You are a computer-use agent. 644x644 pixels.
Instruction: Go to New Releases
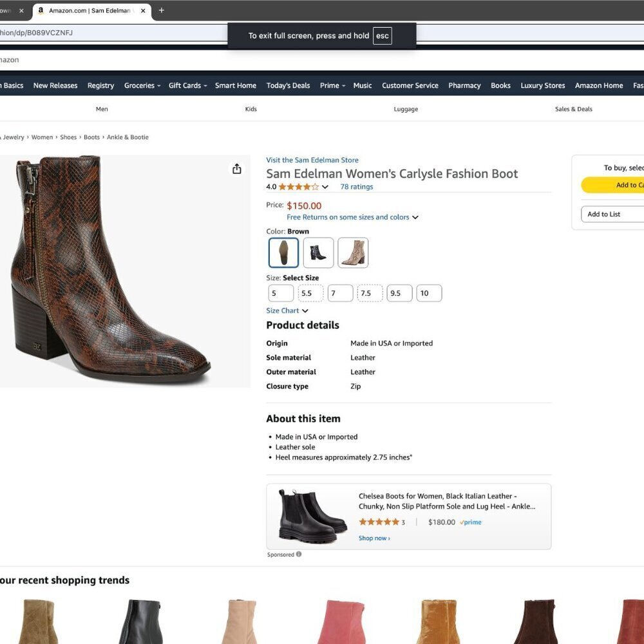55,86
